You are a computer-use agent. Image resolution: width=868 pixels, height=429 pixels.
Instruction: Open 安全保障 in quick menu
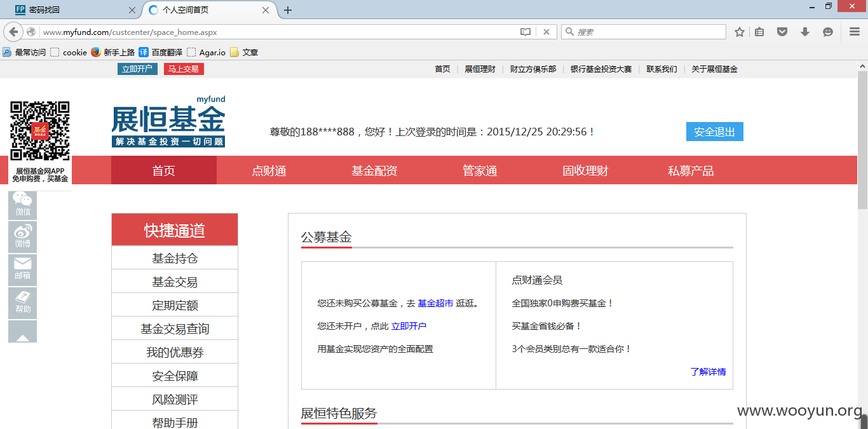(175, 376)
